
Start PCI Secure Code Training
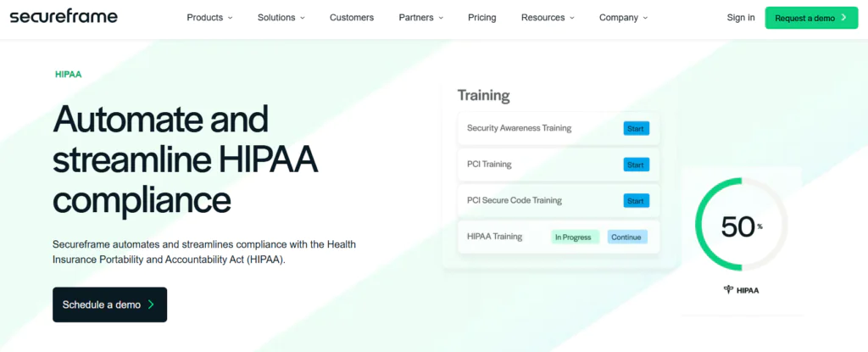coord(636,201)
